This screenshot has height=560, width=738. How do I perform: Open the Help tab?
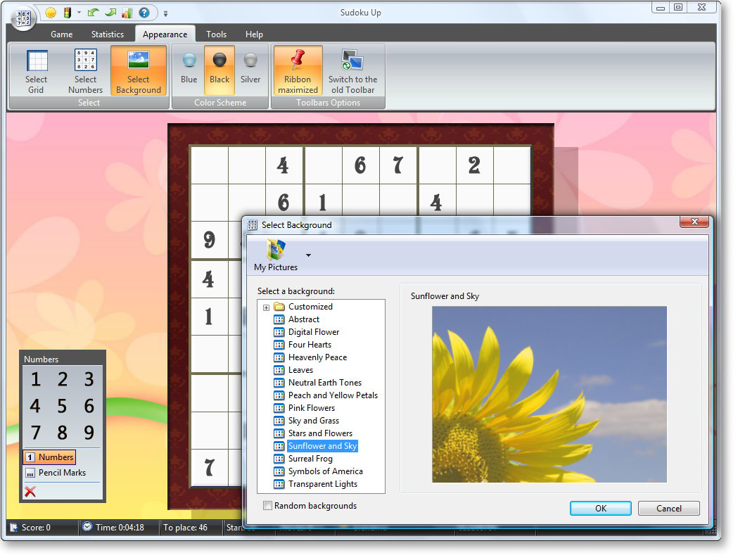coord(254,34)
